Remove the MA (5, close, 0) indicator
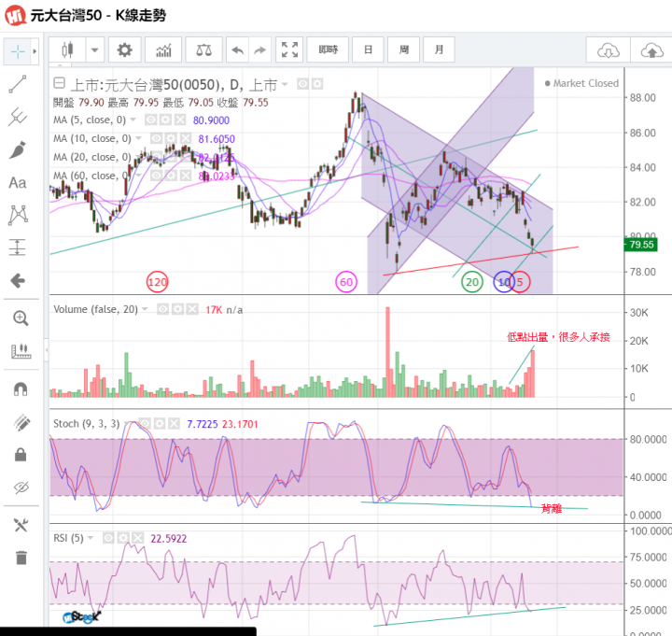 [x=180, y=120]
